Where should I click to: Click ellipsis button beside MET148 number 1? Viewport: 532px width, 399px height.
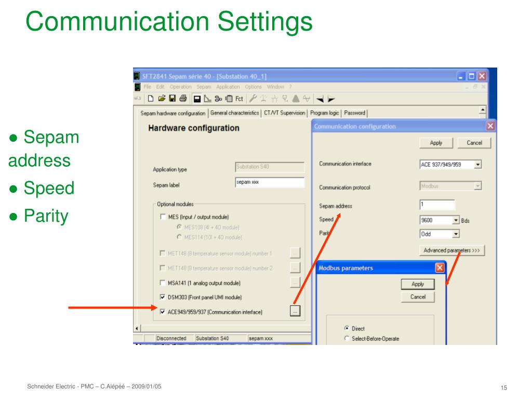295,253
